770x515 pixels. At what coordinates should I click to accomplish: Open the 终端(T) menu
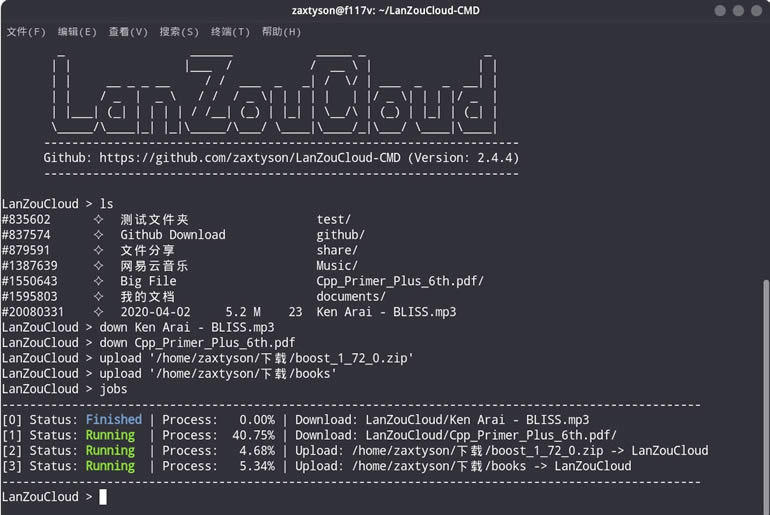tap(230, 32)
